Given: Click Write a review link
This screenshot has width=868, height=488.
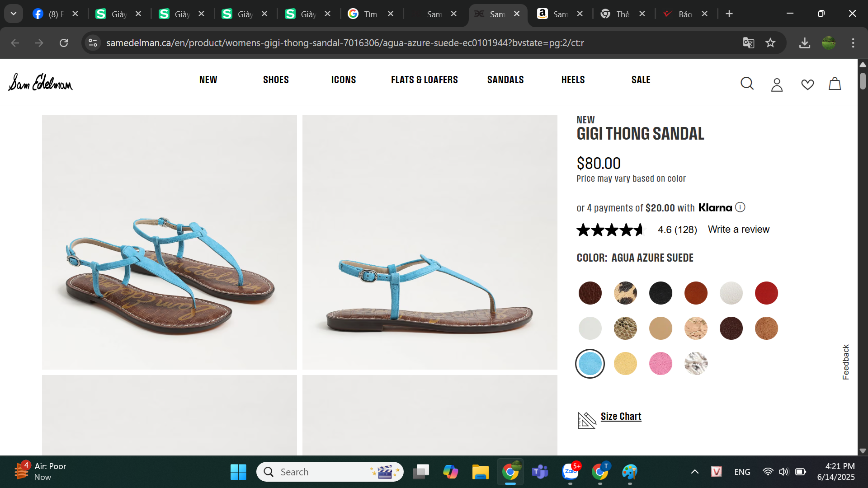Looking at the screenshot, I should coord(738,230).
